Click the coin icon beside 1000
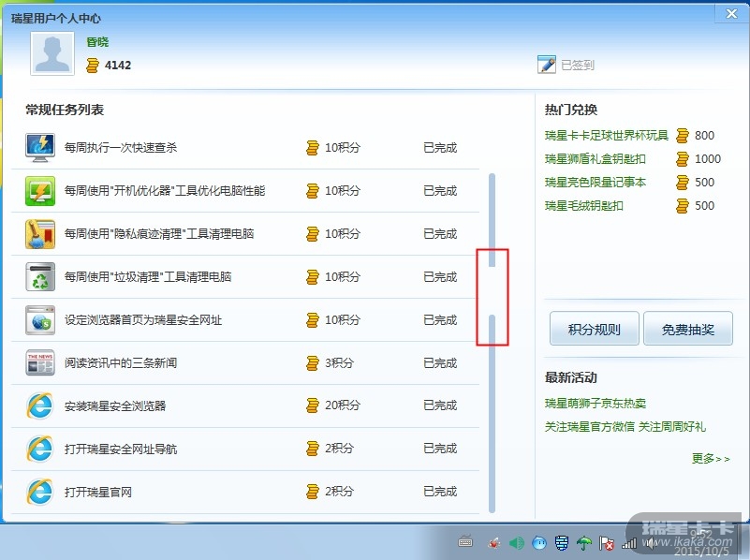 [x=683, y=159]
